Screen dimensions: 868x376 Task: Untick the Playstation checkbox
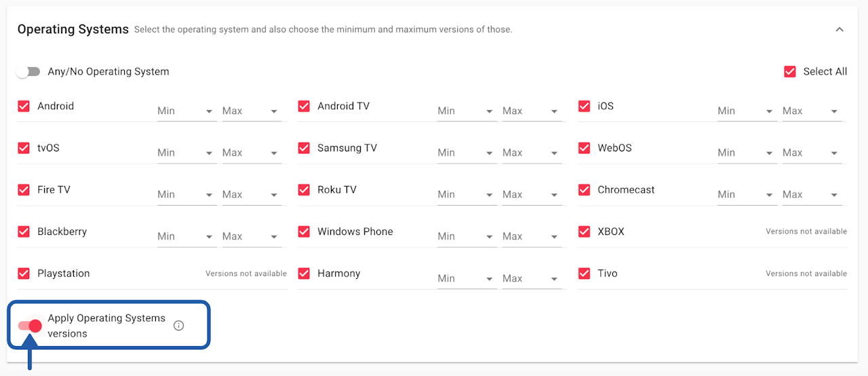(x=24, y=274)
